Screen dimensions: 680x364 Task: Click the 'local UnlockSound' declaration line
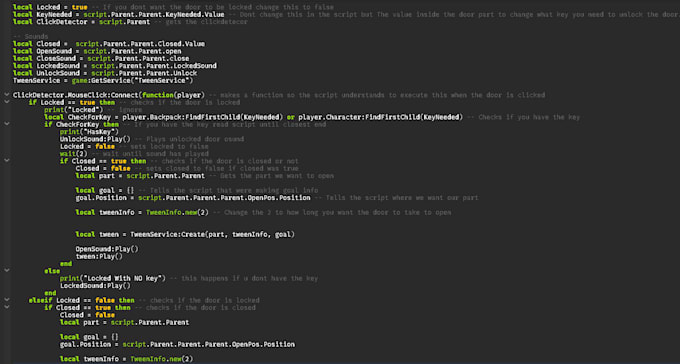coord(105,73)
